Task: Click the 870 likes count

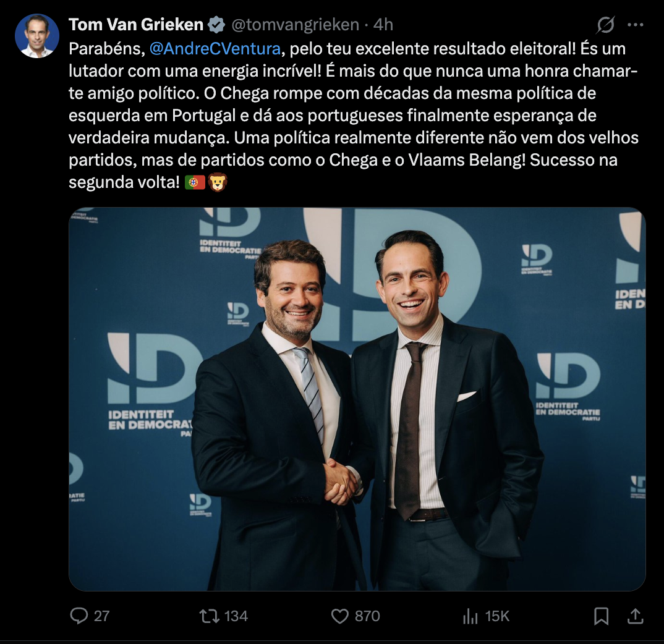Action: click(367, 616)
